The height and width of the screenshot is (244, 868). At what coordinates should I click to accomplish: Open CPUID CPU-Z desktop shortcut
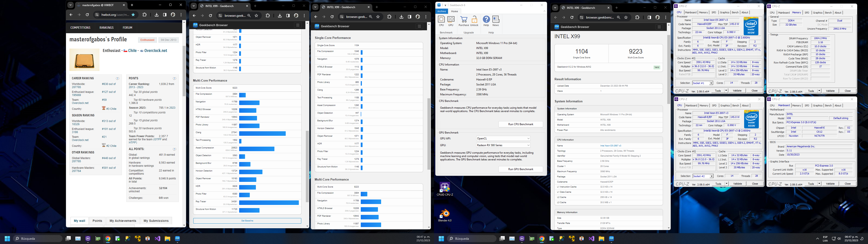[445, 189]
